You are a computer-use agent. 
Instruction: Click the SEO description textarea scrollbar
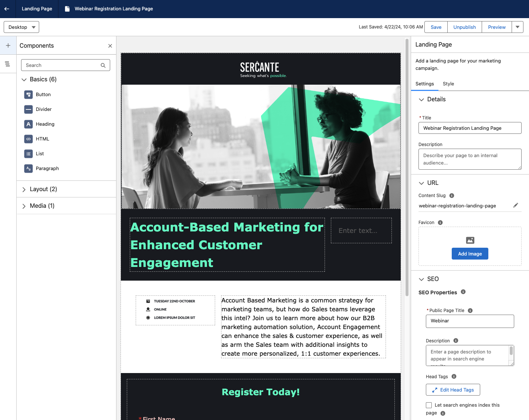tap(511, 350)
